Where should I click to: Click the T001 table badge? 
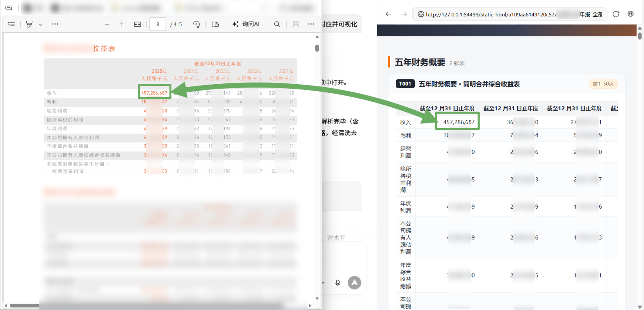pyautogui.click(x=405, y=84)
